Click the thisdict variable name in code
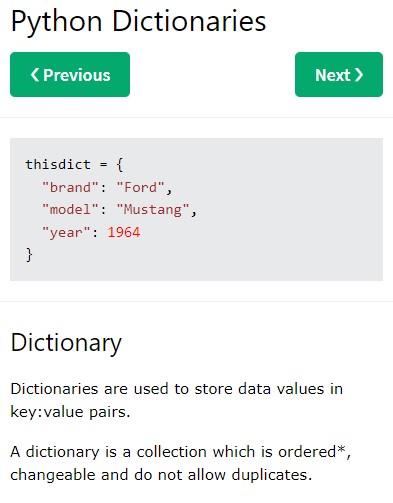 pyautogui.click(x=58, y=164)
